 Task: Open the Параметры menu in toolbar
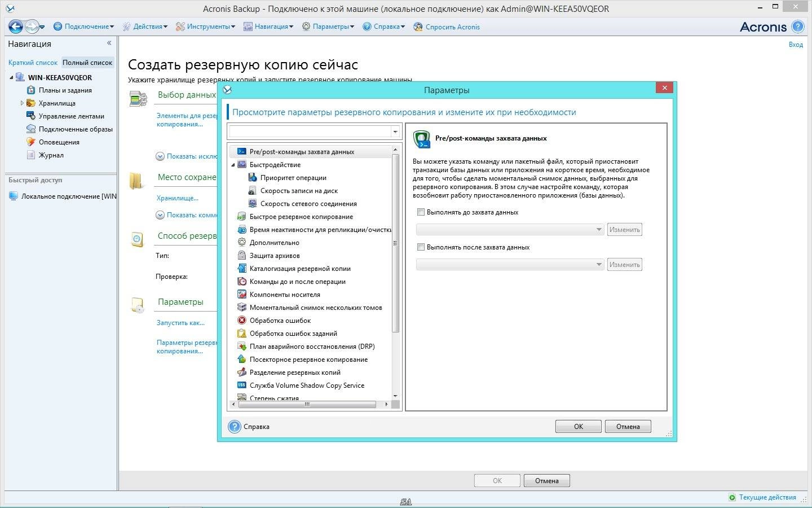pyautogui.click(x=328, y=27)
